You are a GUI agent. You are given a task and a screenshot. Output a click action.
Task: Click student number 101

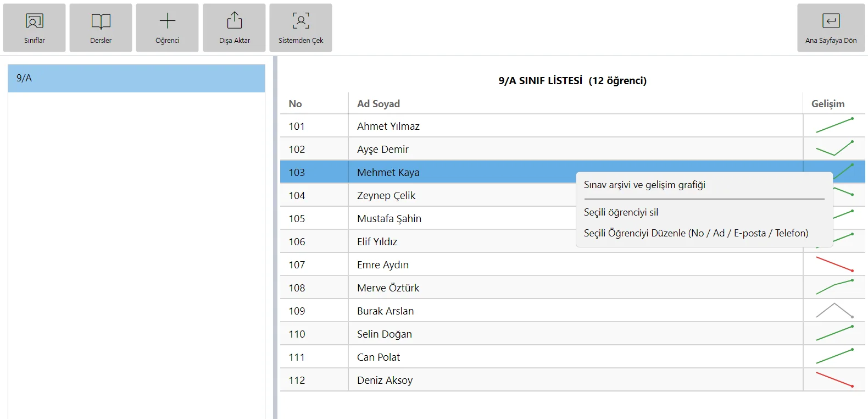(x=297, y=126)
